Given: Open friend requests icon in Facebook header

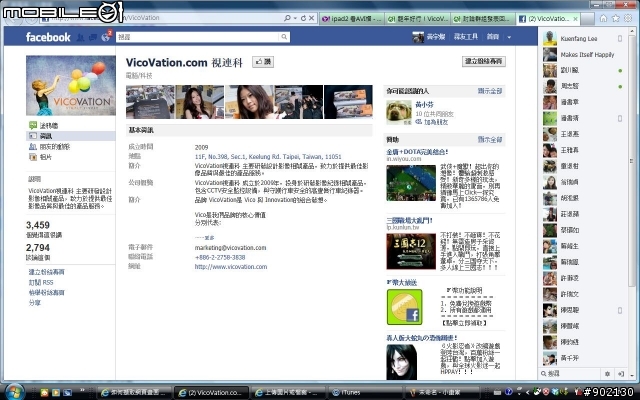Looking at the screenshot, I should pyautogui.click(x=80, y=37).
